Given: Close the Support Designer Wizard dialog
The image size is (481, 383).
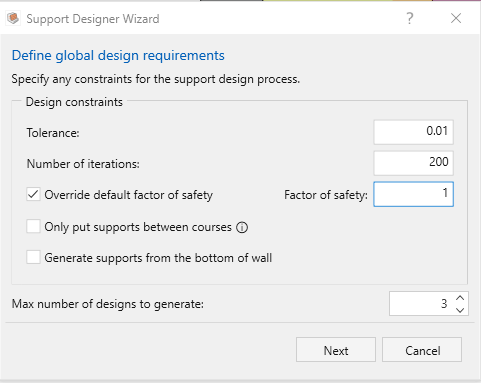Looking at the screenshot, I should tap(456, 18).
